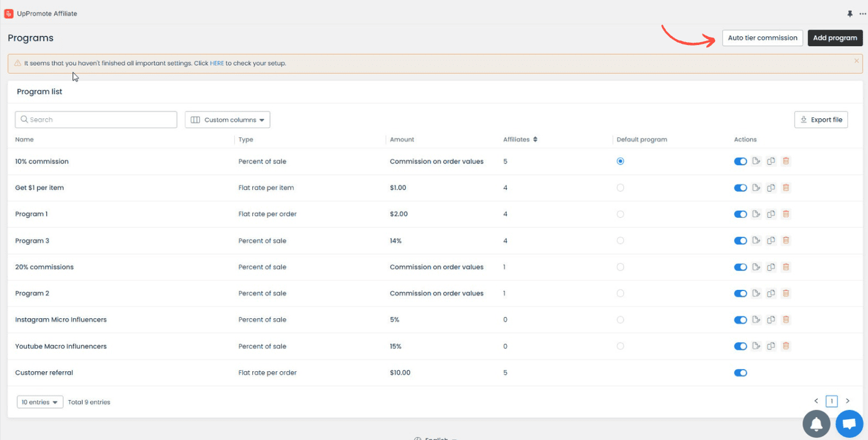Turn off Customer referral toggle
The height and width of the screenshot is (440, 868).
740,372
